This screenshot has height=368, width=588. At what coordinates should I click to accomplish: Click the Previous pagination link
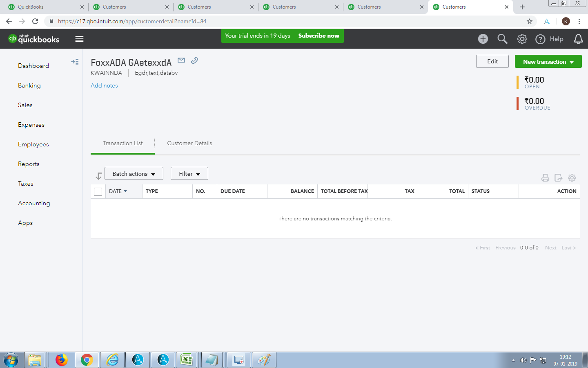506,248
